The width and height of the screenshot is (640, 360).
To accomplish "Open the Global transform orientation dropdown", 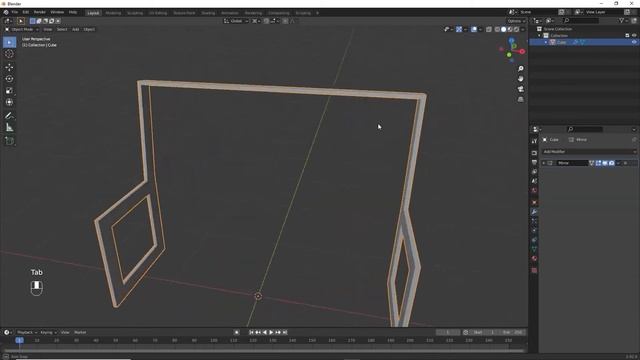I will 236,21.
